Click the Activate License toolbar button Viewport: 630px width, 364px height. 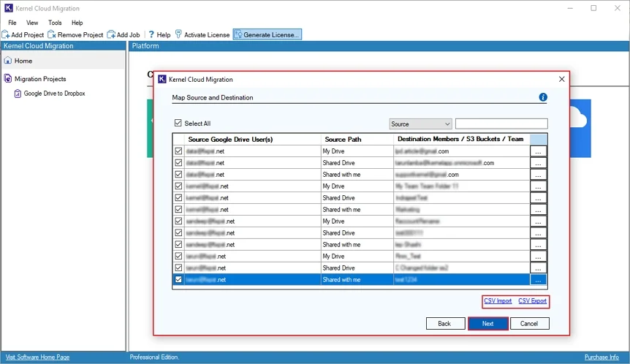pos(202,35)
